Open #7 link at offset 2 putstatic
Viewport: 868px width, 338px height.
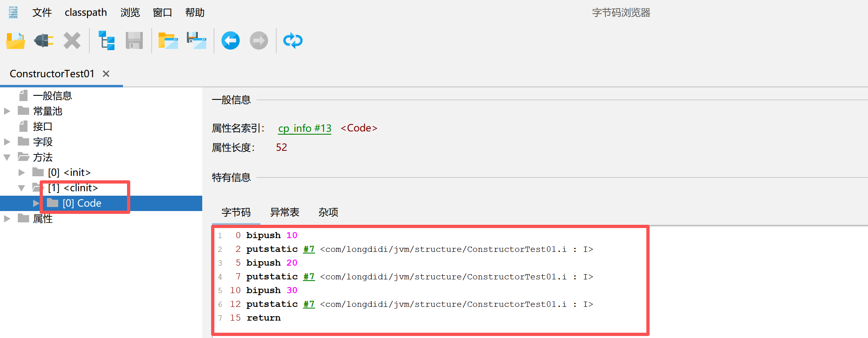point(309,249)
